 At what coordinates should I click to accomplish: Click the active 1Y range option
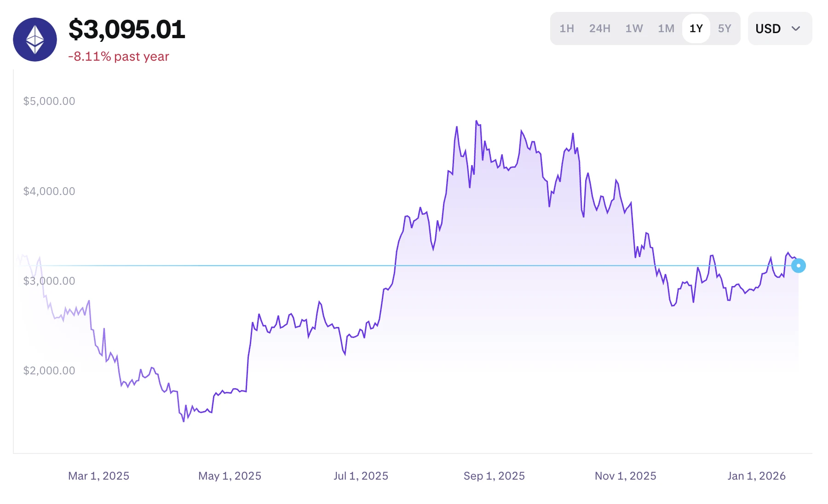696,29
